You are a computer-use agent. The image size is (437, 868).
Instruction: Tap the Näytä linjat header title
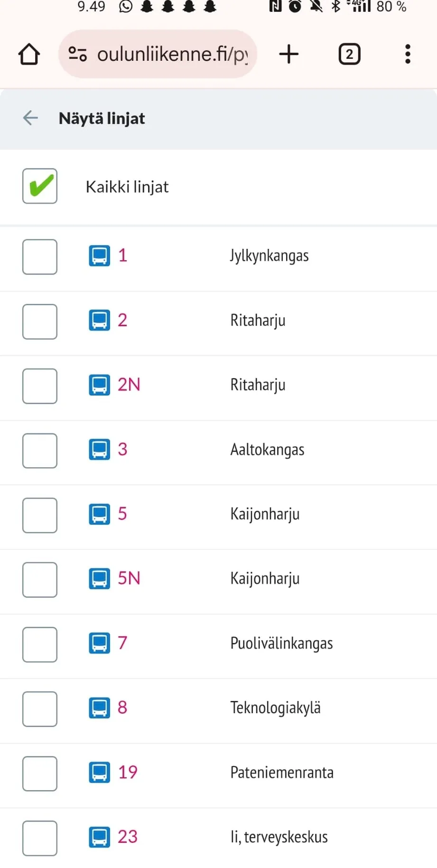(x=102, y=118)
